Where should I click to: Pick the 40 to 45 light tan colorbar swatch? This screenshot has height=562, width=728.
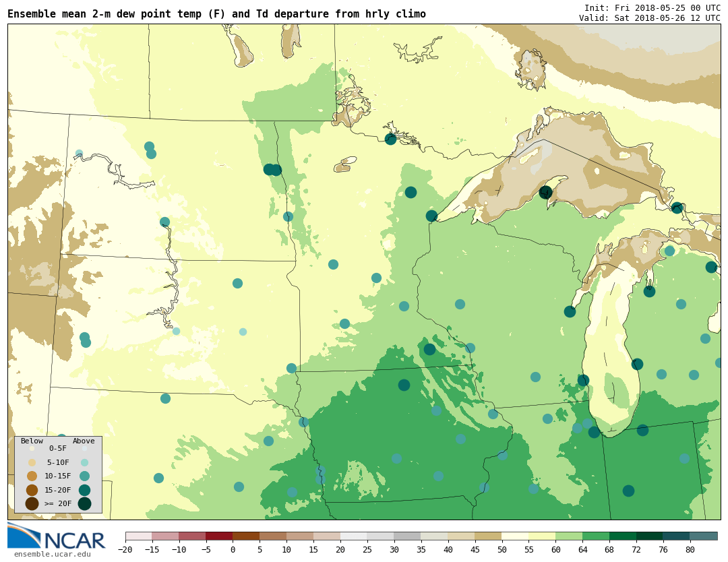(462, 536)
